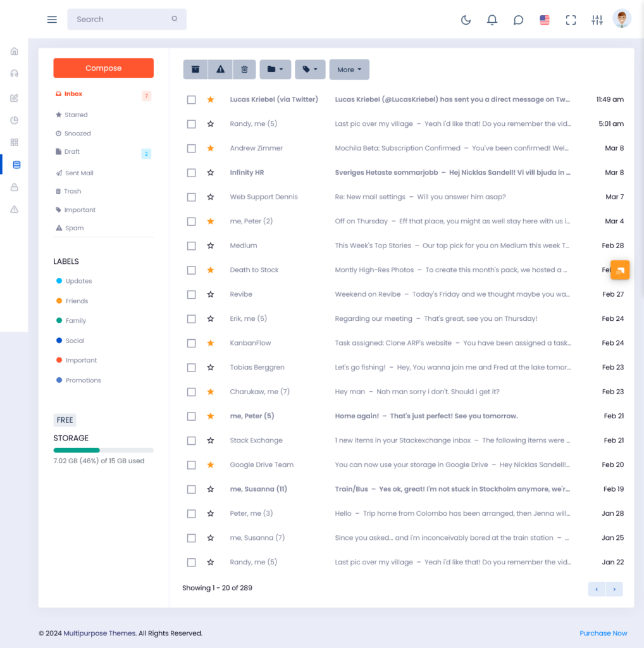Screen dimensions: 644x648
Task: Select the headphones support icon in sidebar
Action: click(x=14, y=73)
